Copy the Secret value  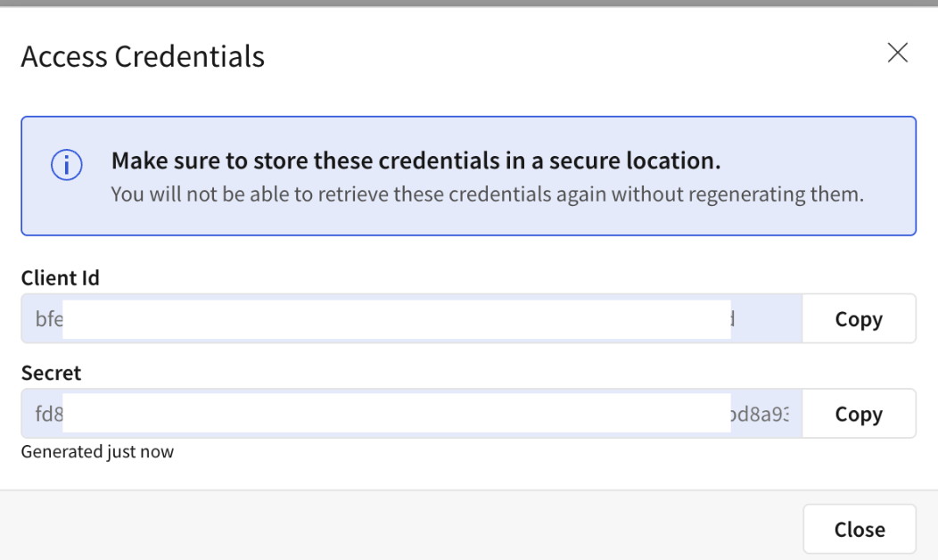click(x=859, y=414)
